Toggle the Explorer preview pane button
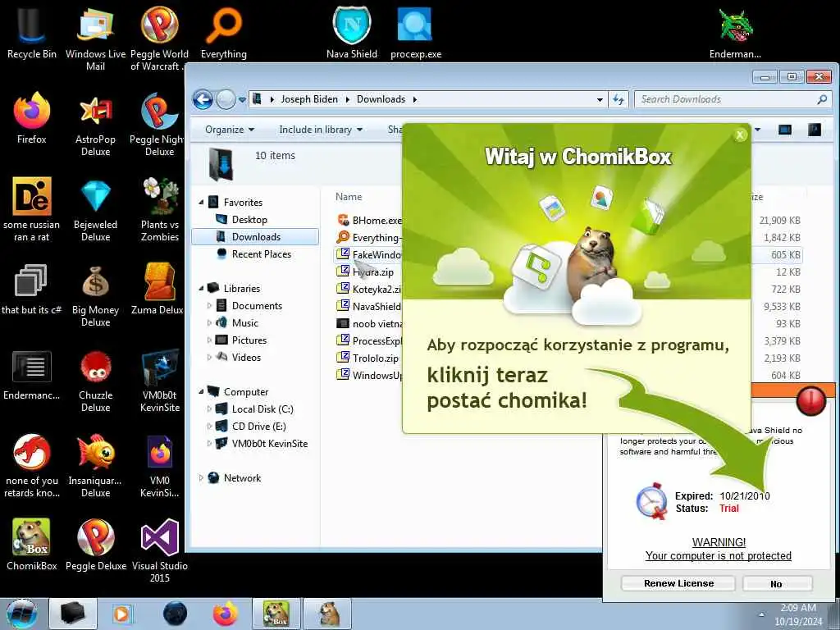 785,130
